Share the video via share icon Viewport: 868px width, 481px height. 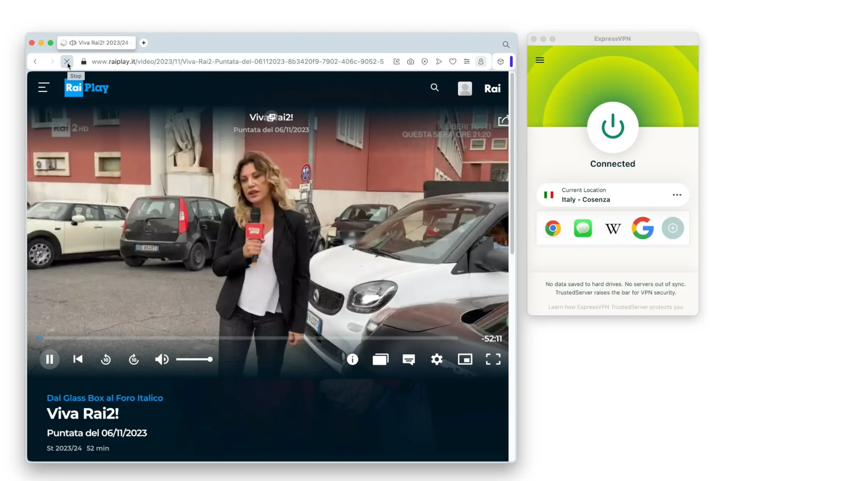point(503,121)
